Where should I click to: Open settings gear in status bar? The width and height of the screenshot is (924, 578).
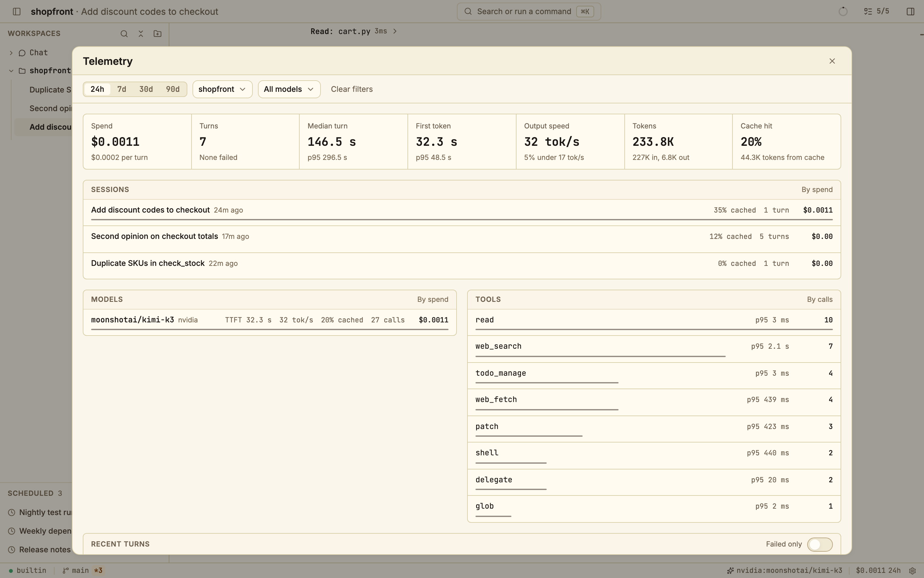pyautogui.click(x=912, y=571)
